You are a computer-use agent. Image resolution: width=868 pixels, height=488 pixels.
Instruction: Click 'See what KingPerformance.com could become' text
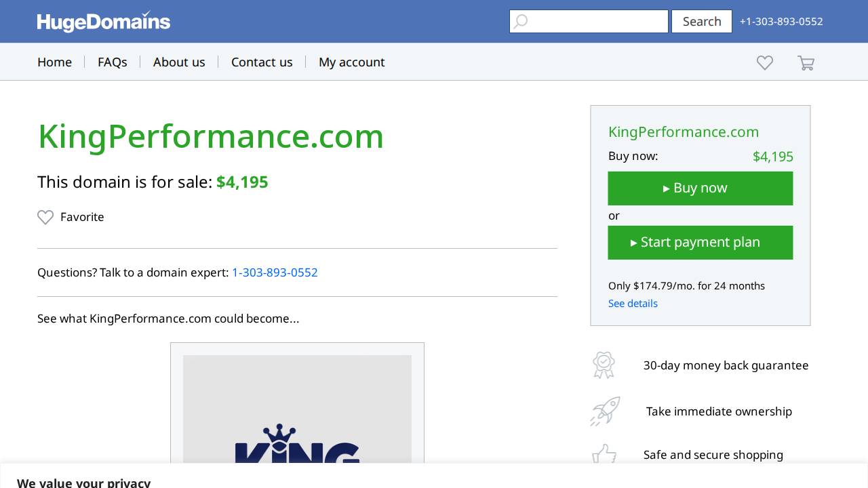click(x=168, y=319)
